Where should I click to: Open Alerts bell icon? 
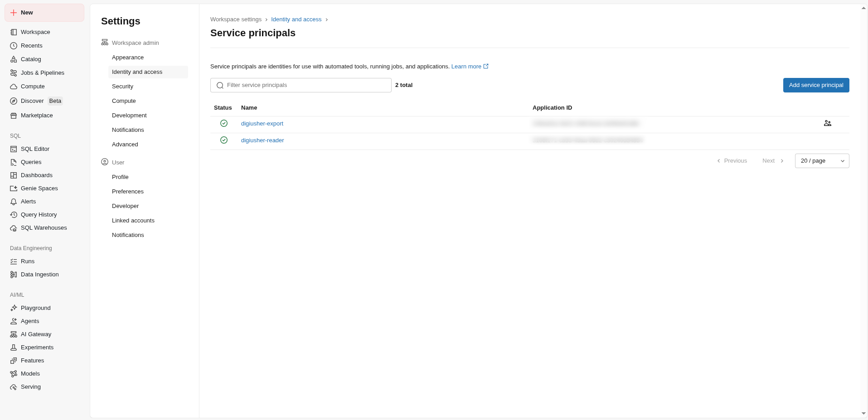[14, 202]
